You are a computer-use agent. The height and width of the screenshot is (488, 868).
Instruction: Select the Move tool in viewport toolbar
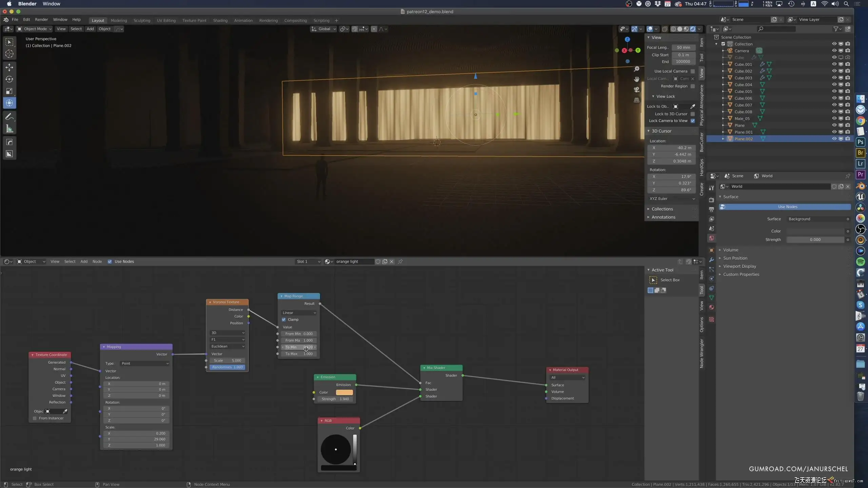point(9,67)
